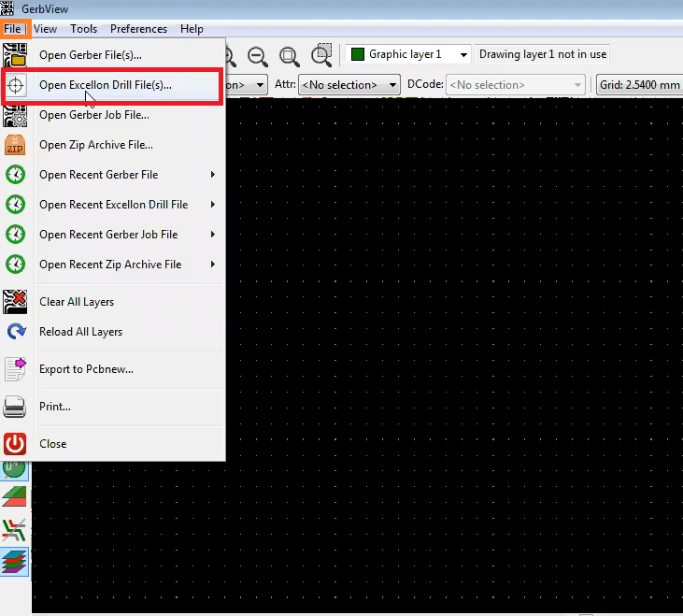683x616 pixels.
Task: Open the View menu
Action: pyautogui.click(x=45, y=29)
